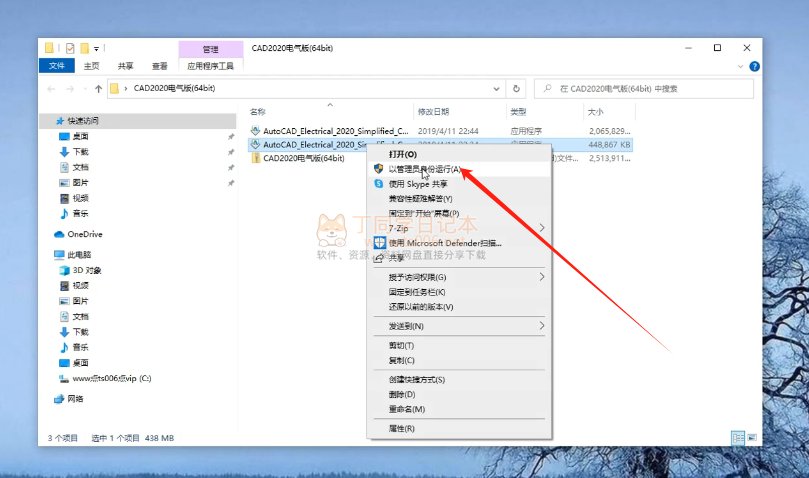The width and height of the screenshot is (809, 478).
Task: Choose 固定到"开始"屏幕(P) menu entry
Action: [459, 213]
